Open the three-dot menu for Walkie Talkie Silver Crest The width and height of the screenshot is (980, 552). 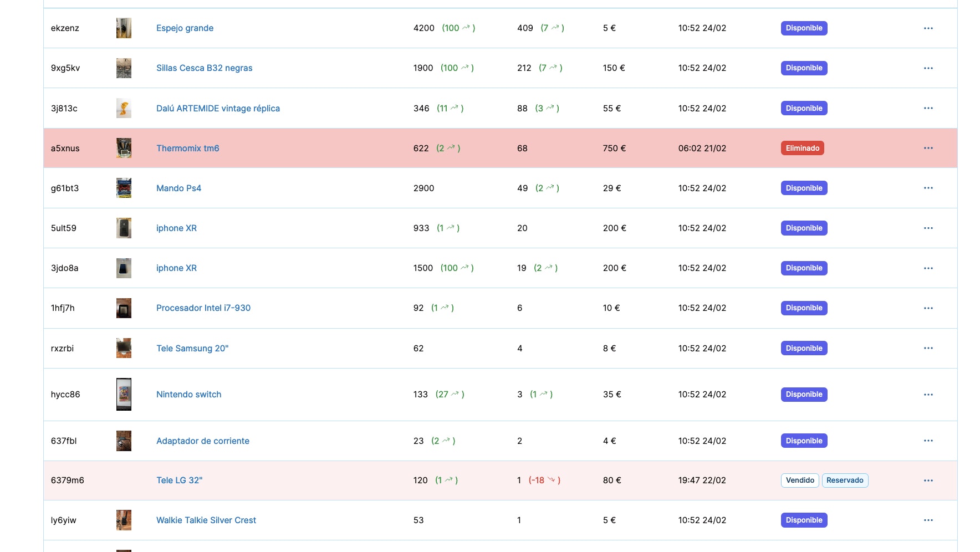coord(928,520)
